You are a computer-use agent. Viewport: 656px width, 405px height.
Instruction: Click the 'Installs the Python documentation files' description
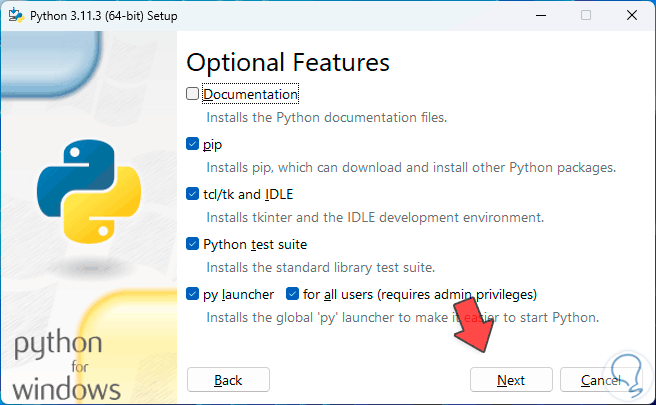(x=326, y=117)
